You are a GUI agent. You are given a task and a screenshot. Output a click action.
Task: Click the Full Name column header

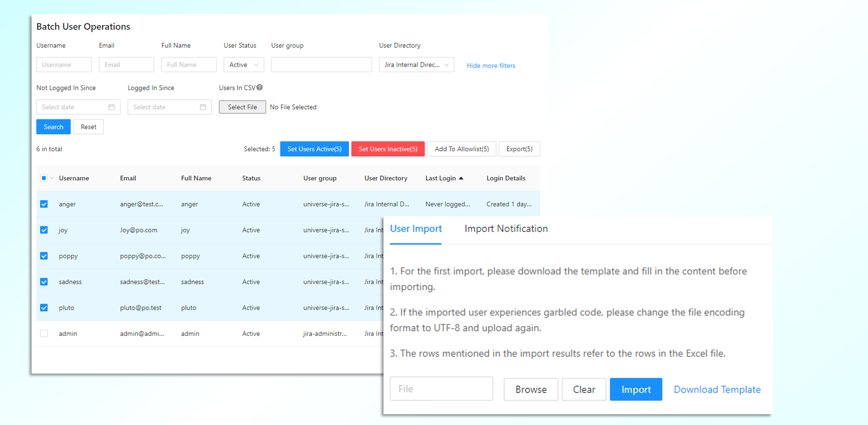point(196,178)
